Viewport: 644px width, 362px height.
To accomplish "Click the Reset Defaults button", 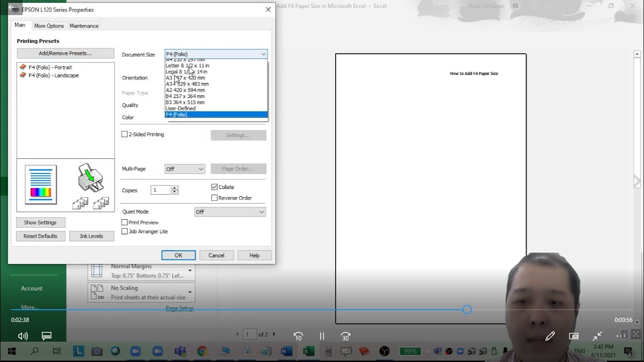I will [x=40, y=236].
